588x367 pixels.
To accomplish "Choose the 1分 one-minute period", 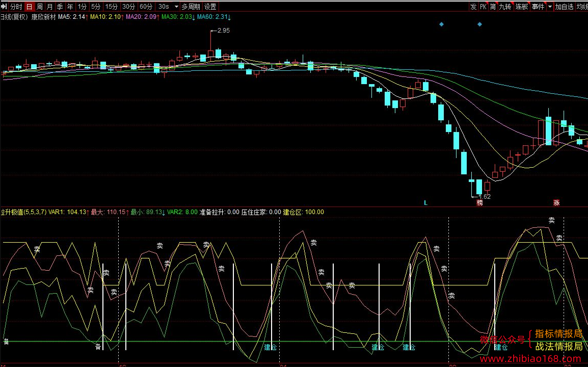I will [x=82, y=7].
